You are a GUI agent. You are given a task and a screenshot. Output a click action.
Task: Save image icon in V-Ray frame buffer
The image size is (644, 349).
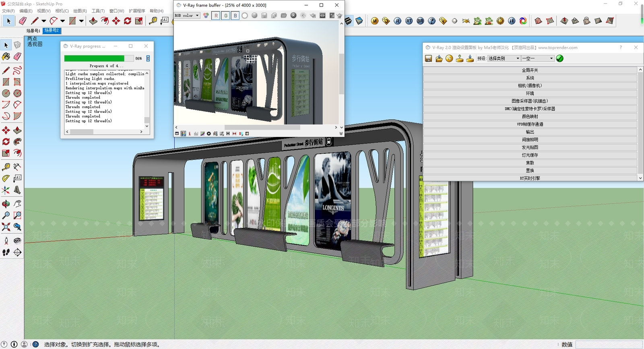point(264,15)
